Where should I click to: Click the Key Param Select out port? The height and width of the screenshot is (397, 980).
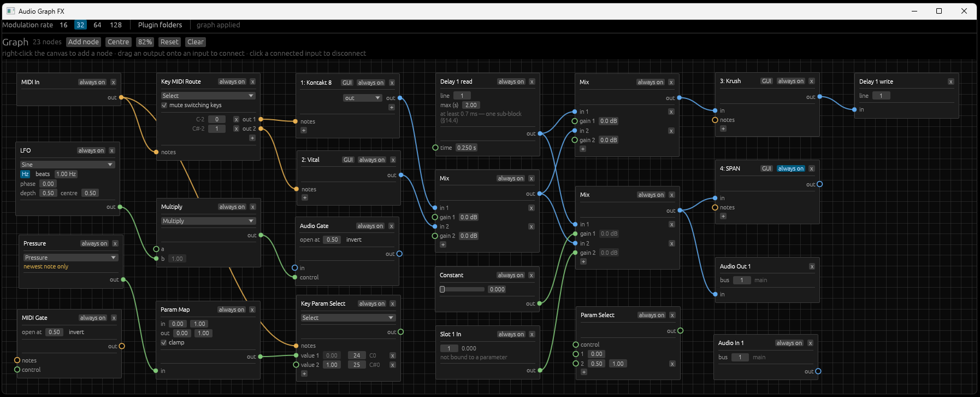click(401, 332)
